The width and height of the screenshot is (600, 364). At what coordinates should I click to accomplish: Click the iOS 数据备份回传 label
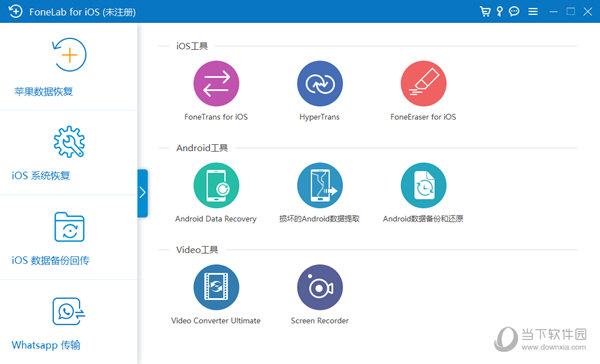point(50,260)
